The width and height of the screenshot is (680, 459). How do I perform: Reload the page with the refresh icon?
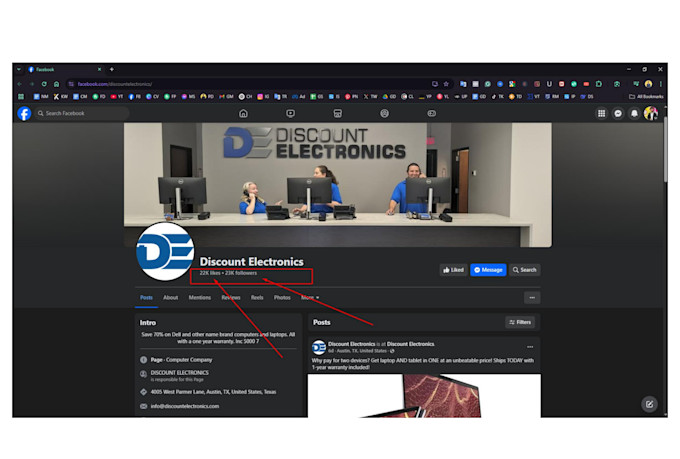point(44,84)
